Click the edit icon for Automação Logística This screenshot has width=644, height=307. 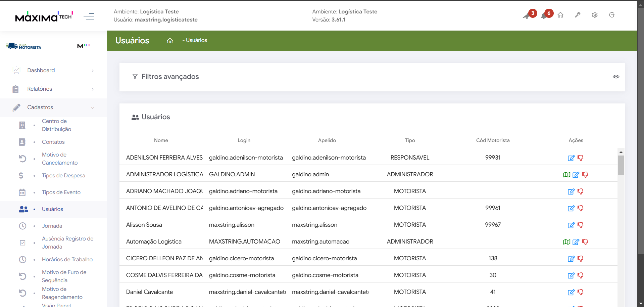pos(576,242)
